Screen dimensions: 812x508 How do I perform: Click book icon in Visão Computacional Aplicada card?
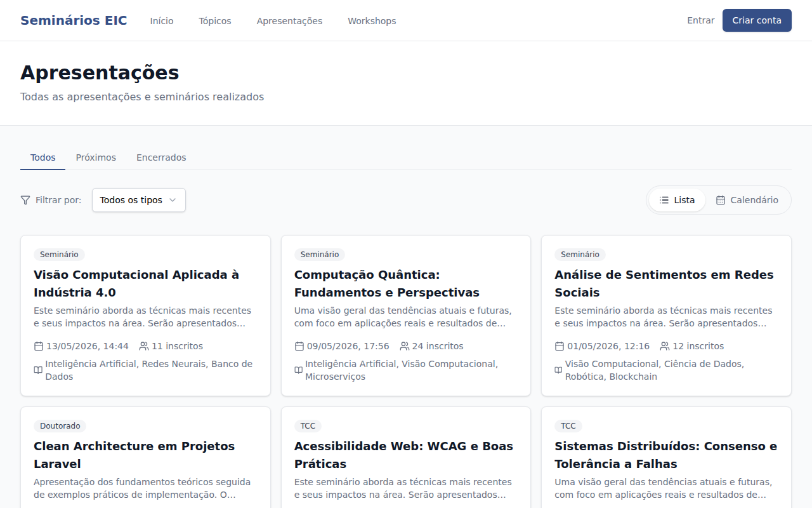(38, 370)
